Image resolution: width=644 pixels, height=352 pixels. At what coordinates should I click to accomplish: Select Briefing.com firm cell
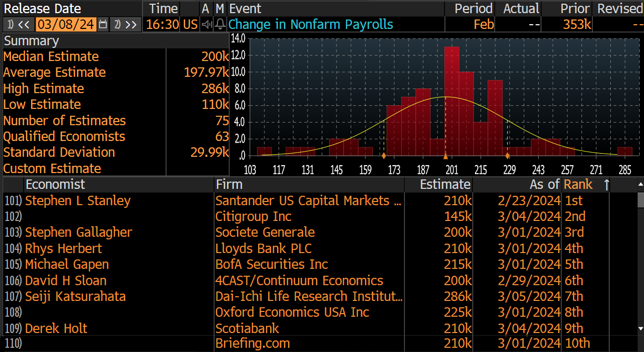coord(253,344)
